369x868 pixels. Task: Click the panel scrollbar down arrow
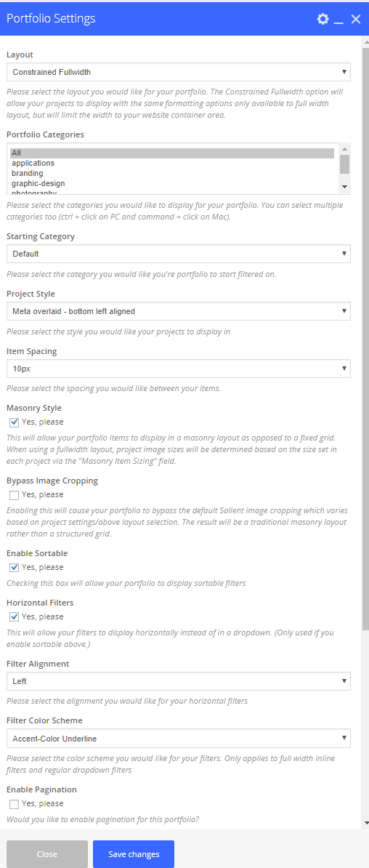(x=365, y=823)
